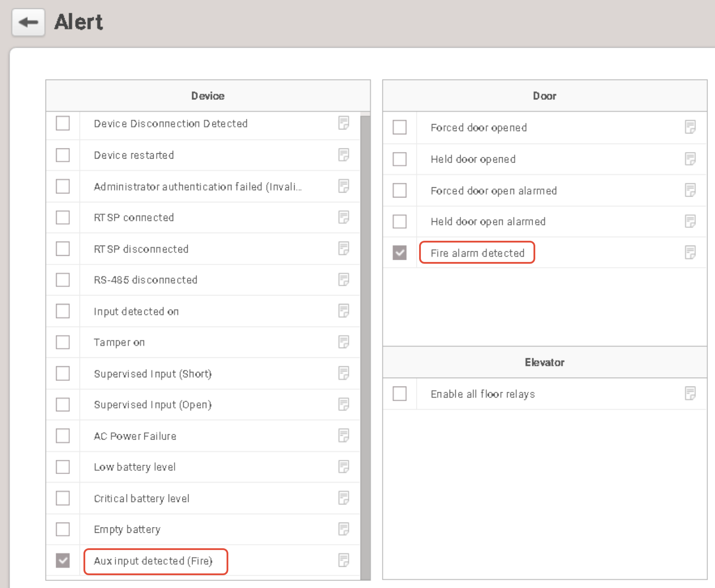This screenshot has height=588, width=715.
Task: Select the 'Critical battery level' label
Action: (141, 498)
